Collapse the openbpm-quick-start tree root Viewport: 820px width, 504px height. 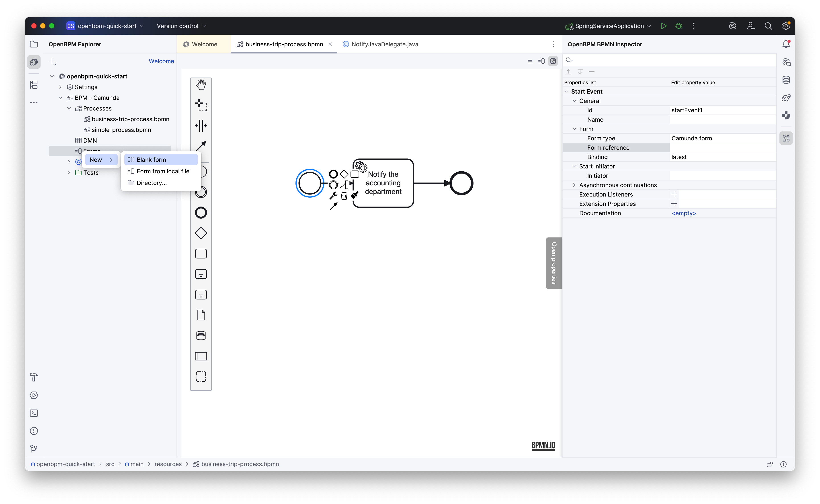point(52,76)
